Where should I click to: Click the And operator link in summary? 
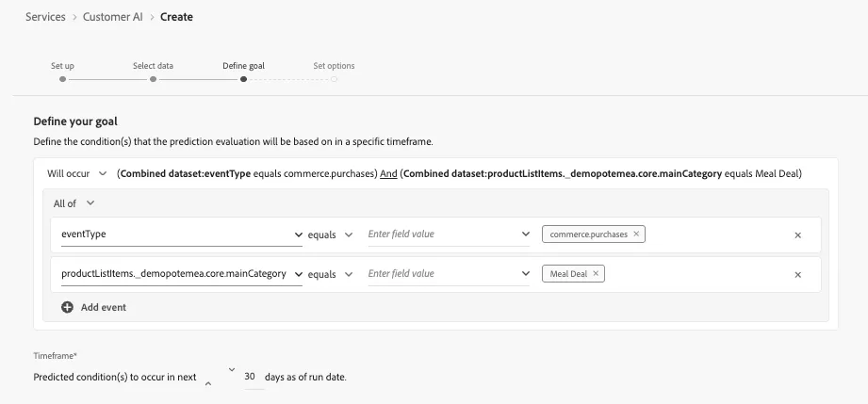click(388, 174)
